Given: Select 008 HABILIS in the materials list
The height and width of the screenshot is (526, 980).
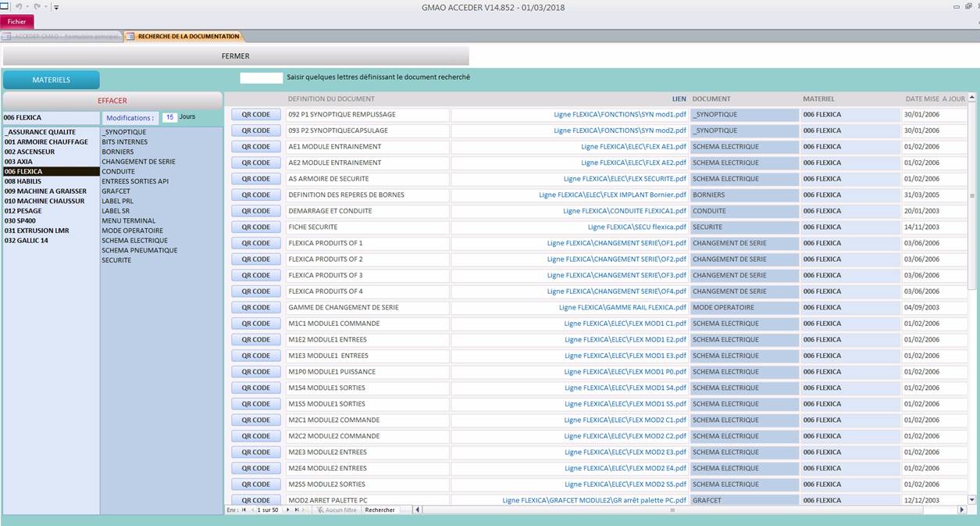Looking at the screenshot, I should pyautogui.click(x=51, y=181).
